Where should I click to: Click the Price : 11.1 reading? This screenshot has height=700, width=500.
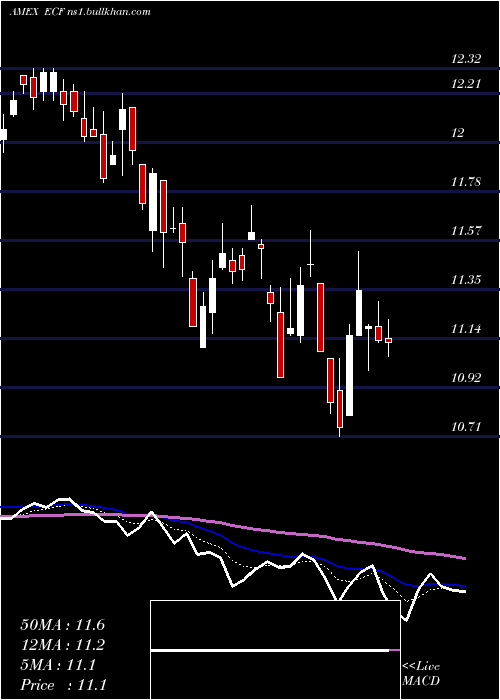pos(63,685)
